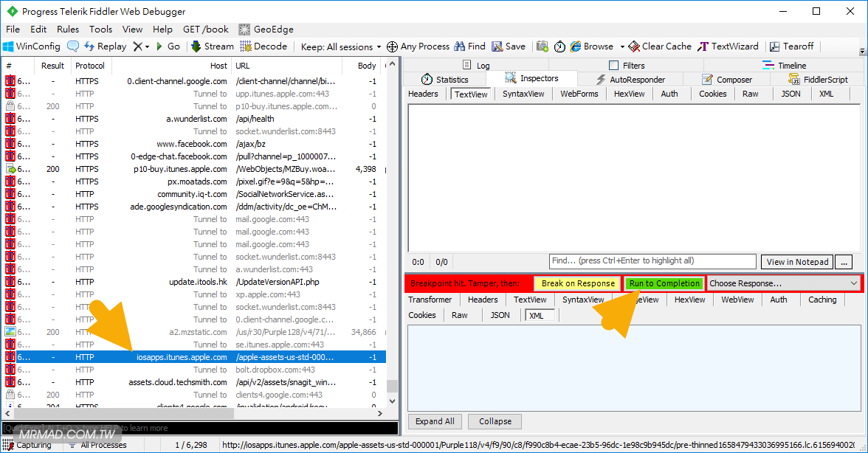The width and height of the screenshot is (868, 453).
Task: Open the Remove sessions X dropdown
Action: pos(141,46)
